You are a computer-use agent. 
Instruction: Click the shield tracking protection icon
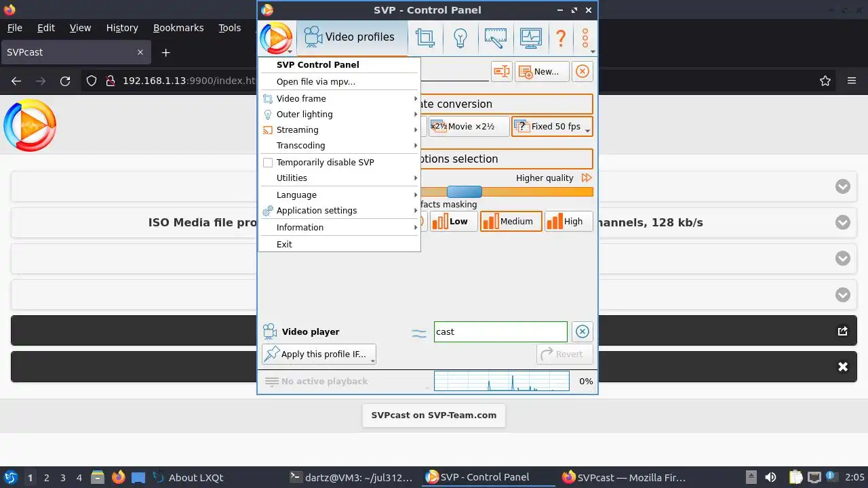[x=92, y=81]
